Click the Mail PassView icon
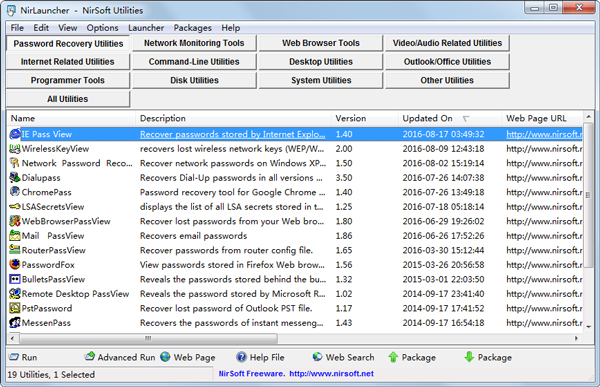The height and width of the screenshot is (387, 600). pos(15,236)
